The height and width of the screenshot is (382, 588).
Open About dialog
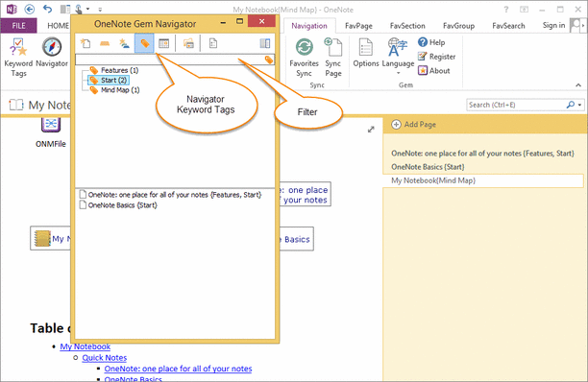(x=434, y=70)
